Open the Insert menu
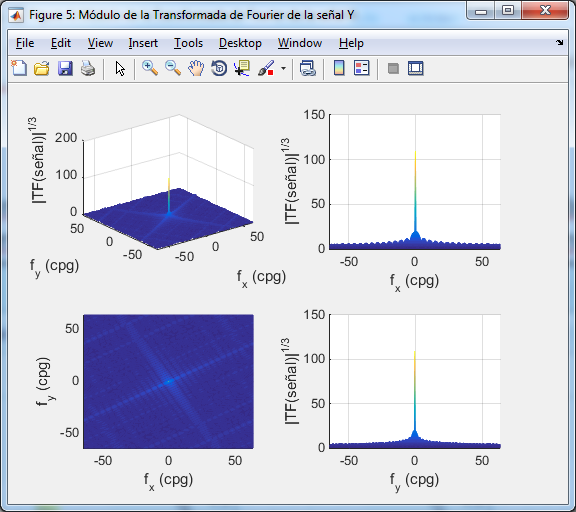 [143, 43]
